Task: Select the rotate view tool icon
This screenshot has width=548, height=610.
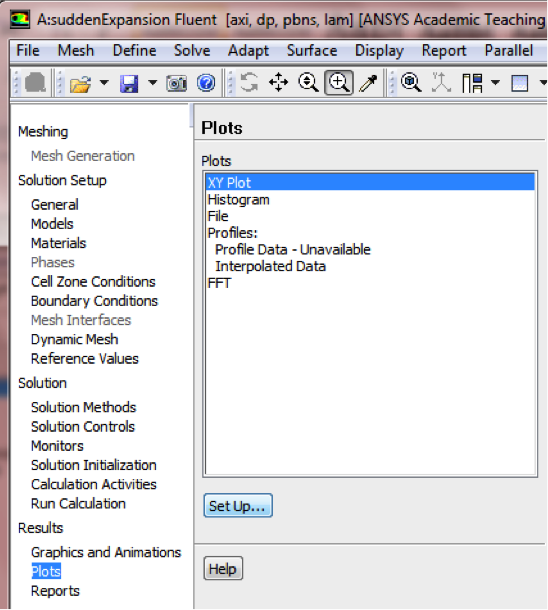Action: (249, 82)
